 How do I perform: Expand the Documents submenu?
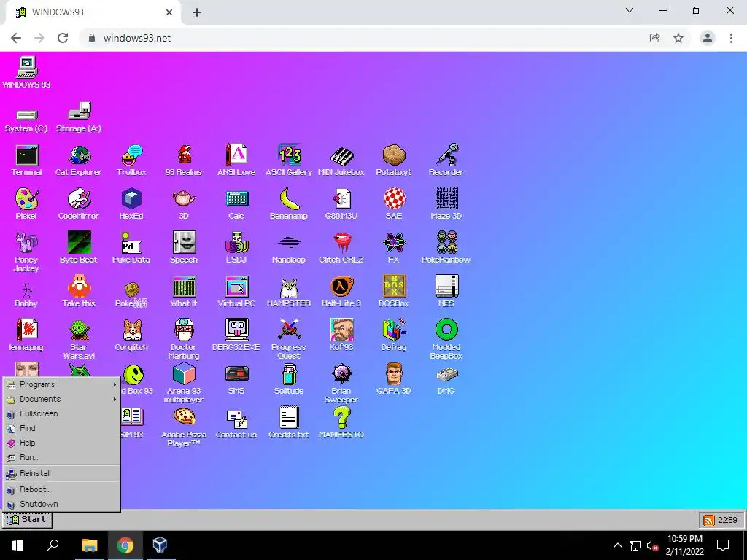click(61, 399)
